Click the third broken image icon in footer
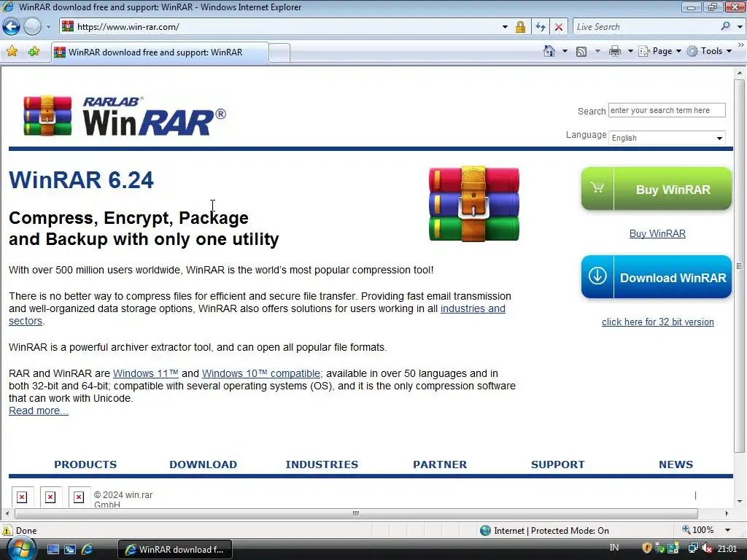747x560 pixels. tap(79, 497)
